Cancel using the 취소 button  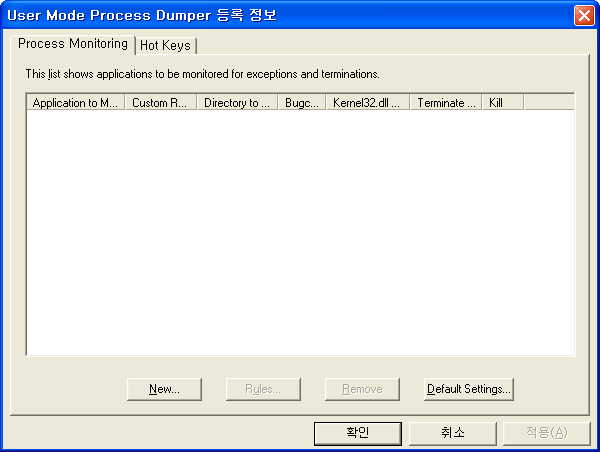point(452,432)
